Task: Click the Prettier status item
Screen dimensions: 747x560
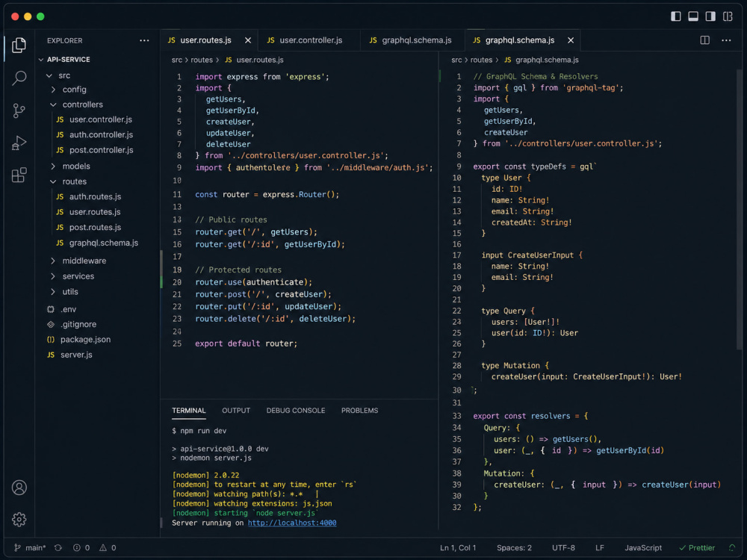Action: pos(697,547)
